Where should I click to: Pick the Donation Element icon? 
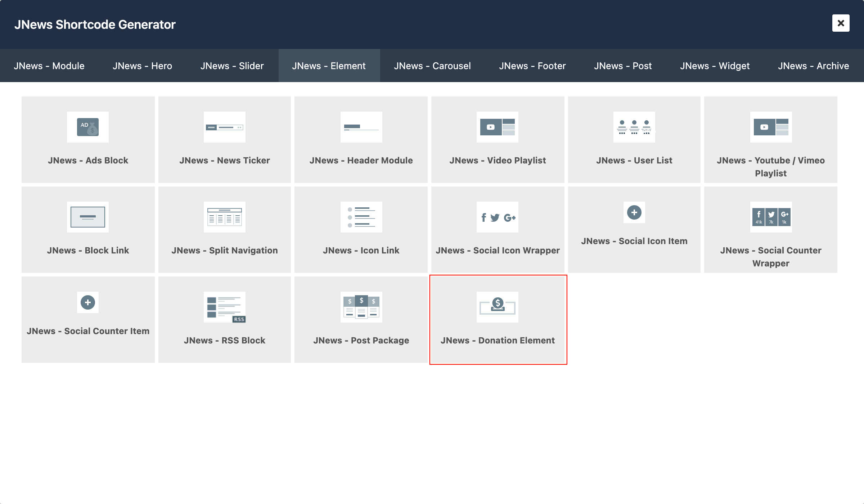[498, 307]
